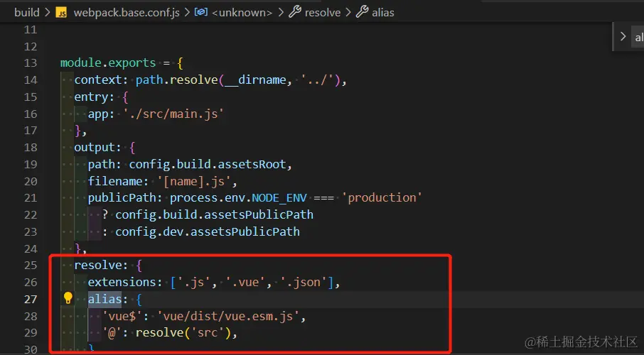
Task: Click 'publicPath' property on line 21
Action: click(x=122, y=198)
